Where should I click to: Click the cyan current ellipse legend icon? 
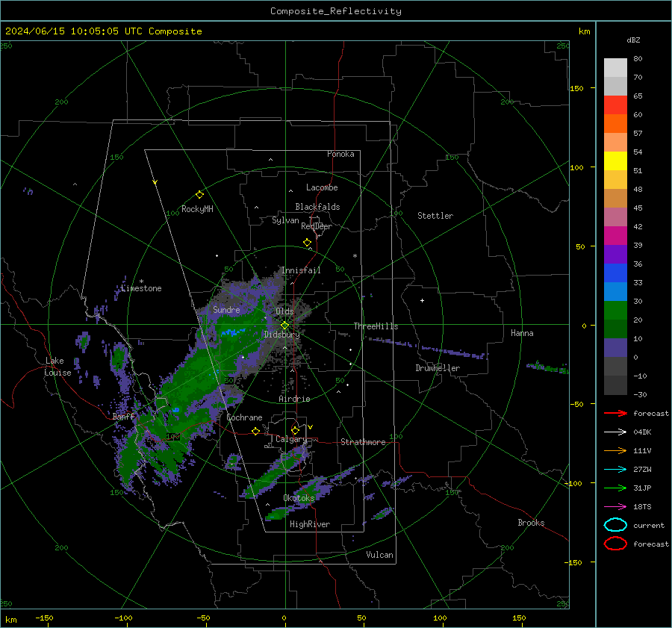(x=615, y=525)
